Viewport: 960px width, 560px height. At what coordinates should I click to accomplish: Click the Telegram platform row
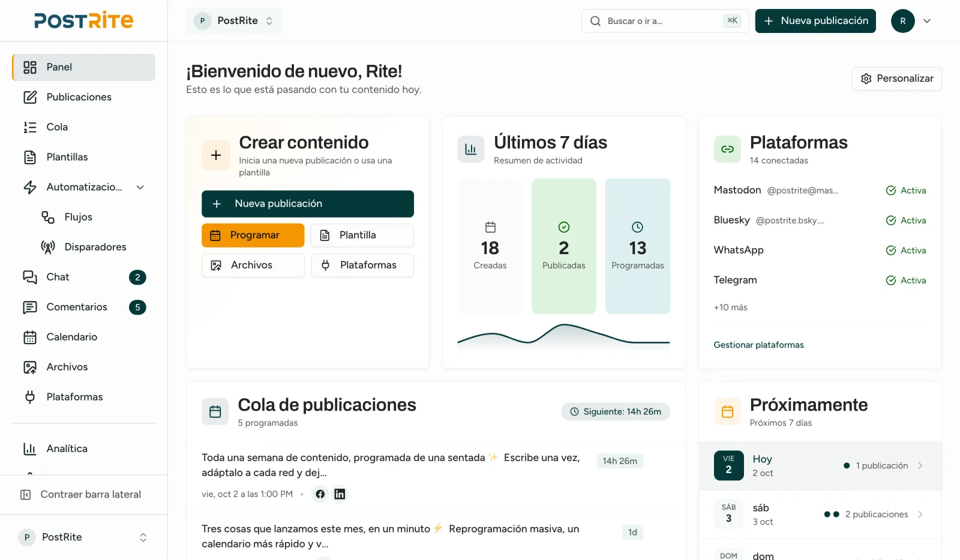click(x=820, y=281)
